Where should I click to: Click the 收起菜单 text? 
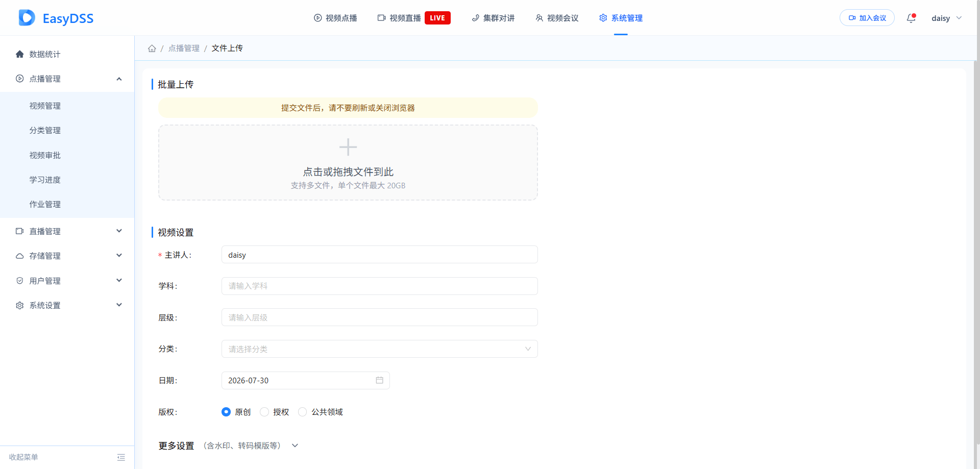pos(23,457)
